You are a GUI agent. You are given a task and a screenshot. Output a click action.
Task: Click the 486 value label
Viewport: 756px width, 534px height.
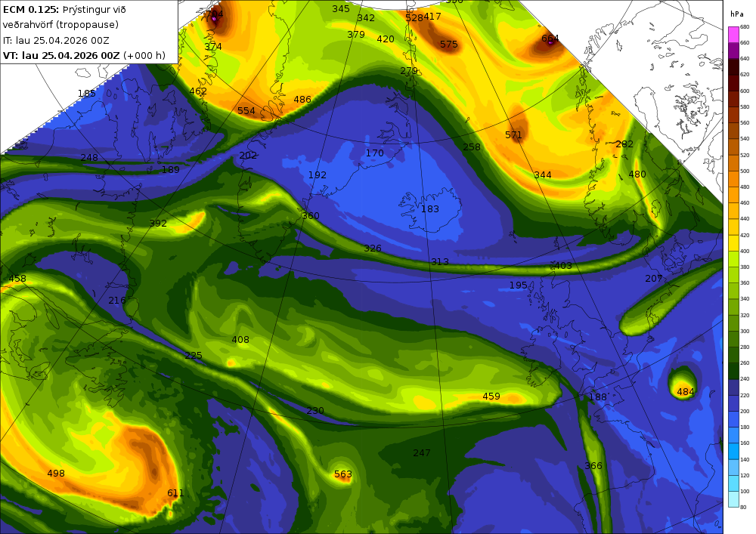tap(302, 100)
